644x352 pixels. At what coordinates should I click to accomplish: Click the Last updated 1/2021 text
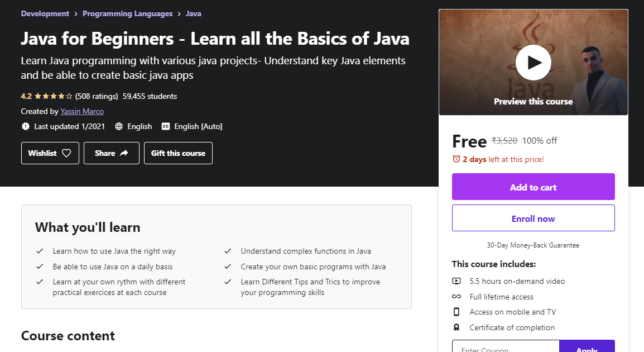pos(69,126)
